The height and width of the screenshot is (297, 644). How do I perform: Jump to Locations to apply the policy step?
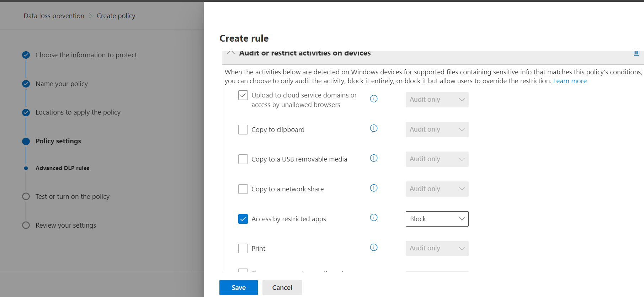[78, 112]
